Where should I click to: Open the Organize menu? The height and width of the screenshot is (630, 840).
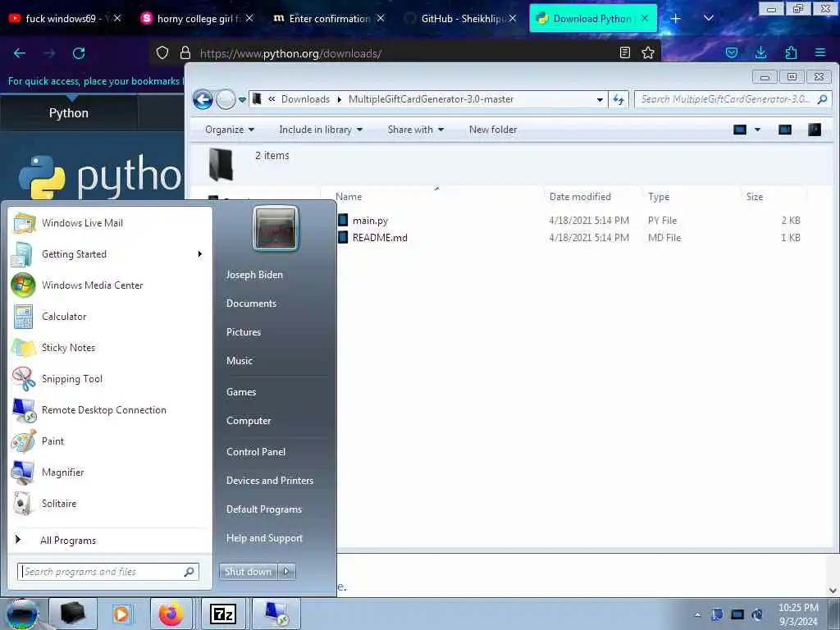click(230, 130)
